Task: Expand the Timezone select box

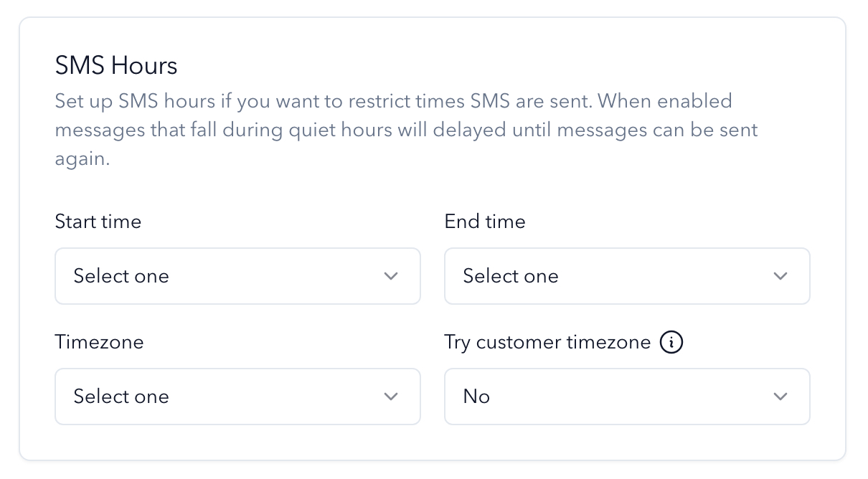Action: tap(237, 397)
